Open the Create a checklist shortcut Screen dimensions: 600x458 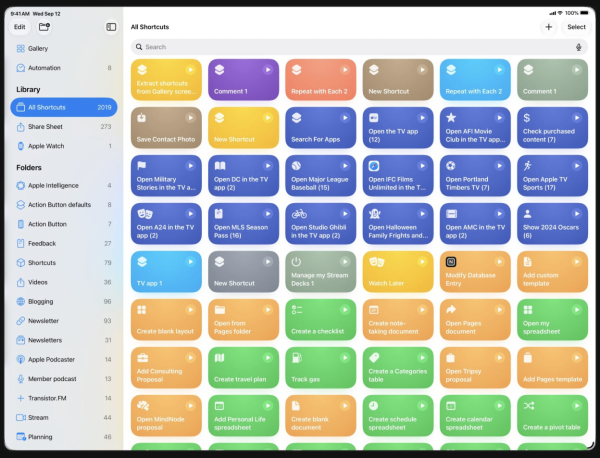click(321, 319)
